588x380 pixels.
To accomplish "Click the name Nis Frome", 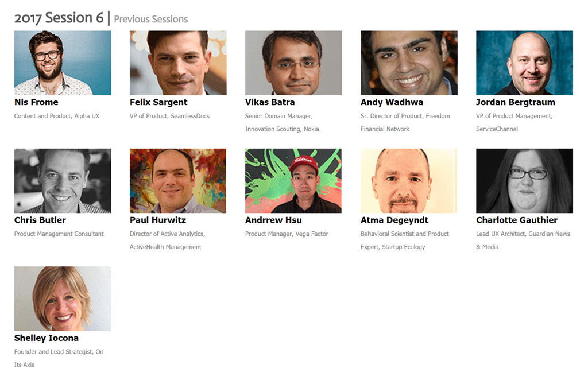I will tap(36, 102).
